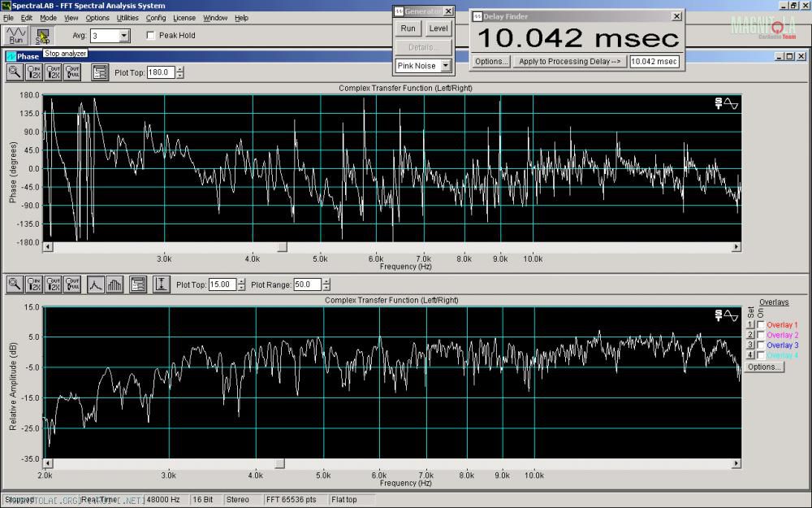812x508 pixels.
Task: Zoom out full on the Phase plot
Action: [x=72, y=72]
